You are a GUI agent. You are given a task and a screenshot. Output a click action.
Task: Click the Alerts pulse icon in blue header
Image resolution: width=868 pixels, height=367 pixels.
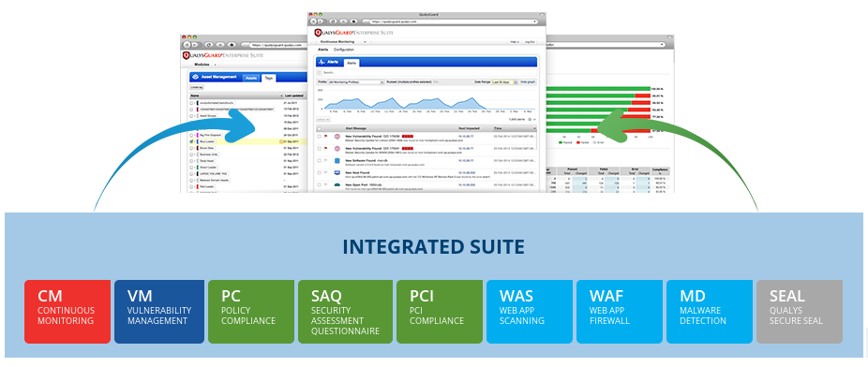tap(322, 63)
